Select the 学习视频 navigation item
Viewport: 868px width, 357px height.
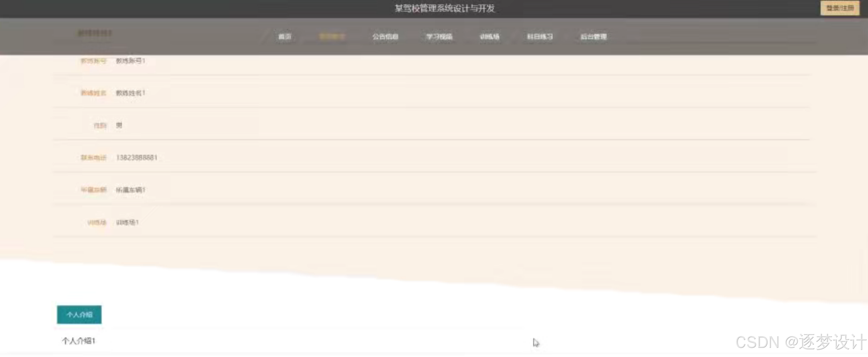[x=439, y=36]
